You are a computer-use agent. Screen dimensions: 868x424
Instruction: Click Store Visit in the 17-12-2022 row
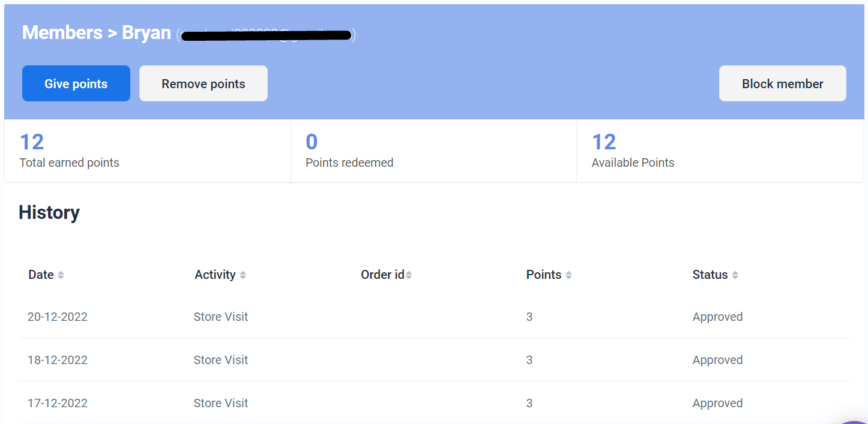pyautogui.click(x=221, y=403)
